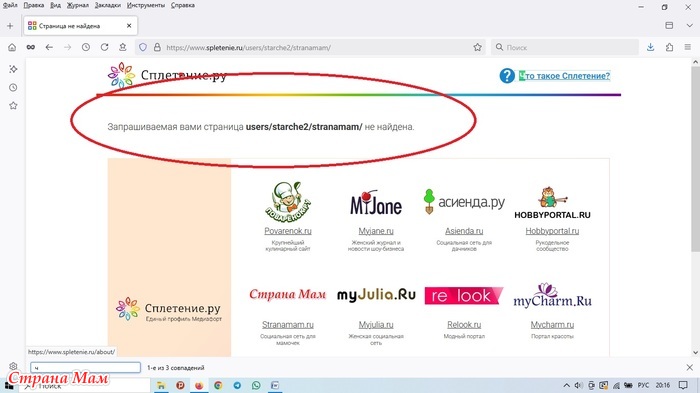This screenshot has width=700, height=393.
Task: Open the Myjulia.ru link
Action: coord(376,325)
